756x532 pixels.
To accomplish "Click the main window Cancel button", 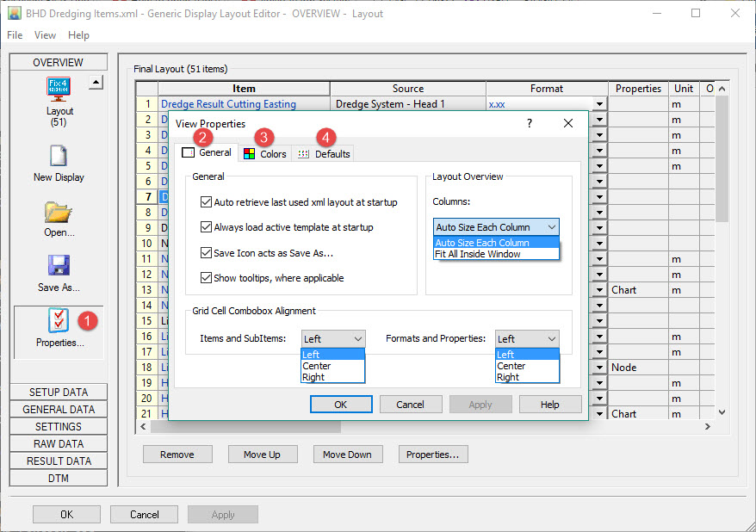I will pyautogui.click(x=144, y=514).
